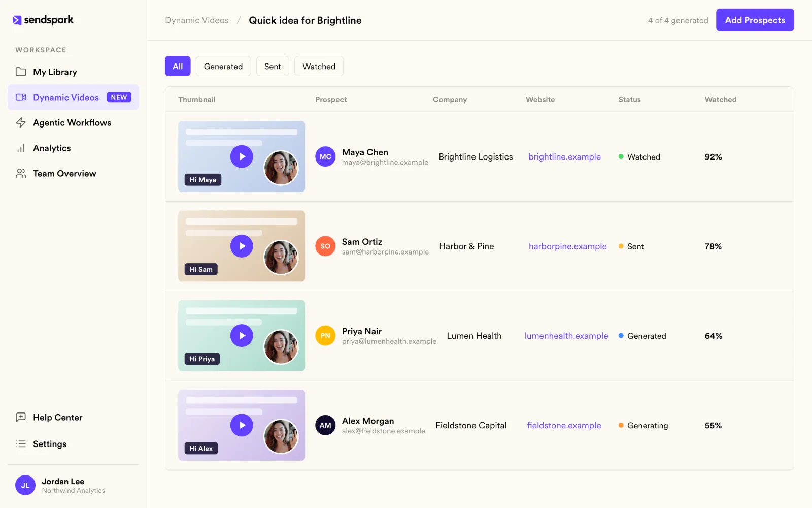Click the Sendspark logo
812x508 pixels.
[x=43, y=20]
